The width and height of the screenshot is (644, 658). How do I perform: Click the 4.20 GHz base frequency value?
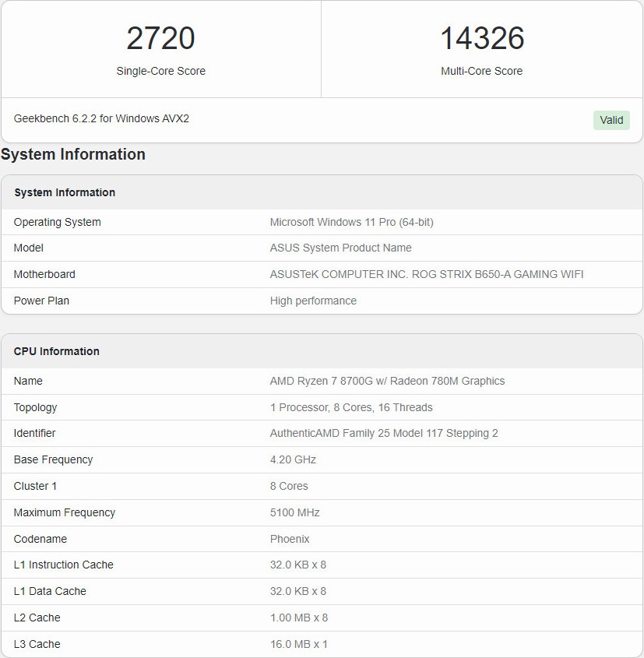(293, 459)
